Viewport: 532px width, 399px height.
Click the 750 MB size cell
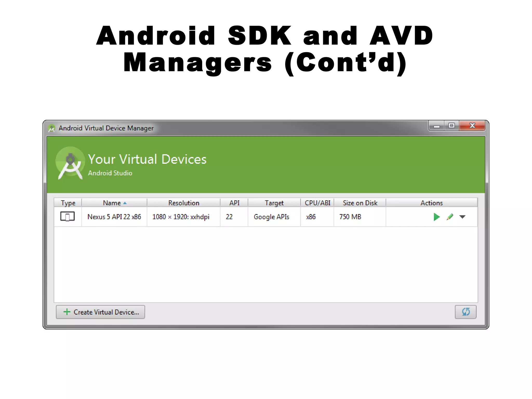click(x=360, y=217)
